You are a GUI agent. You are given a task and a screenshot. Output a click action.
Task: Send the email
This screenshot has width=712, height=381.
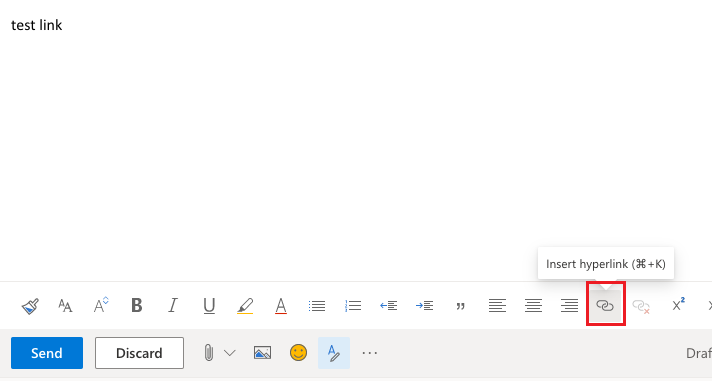pos(47,353)
